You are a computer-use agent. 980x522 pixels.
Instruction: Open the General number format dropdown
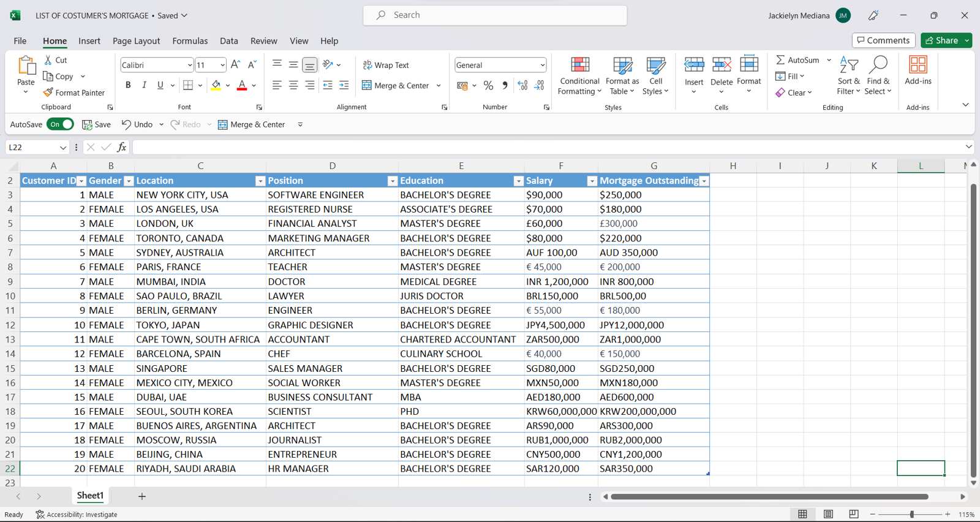pyautogui.click(x=542, y=65)
